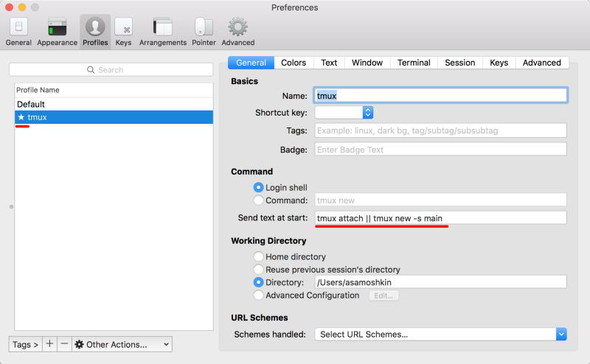This screenshot has width=590, height=364.
Task: Click the minus button to remove profile
Action: (x=64, y=344)
